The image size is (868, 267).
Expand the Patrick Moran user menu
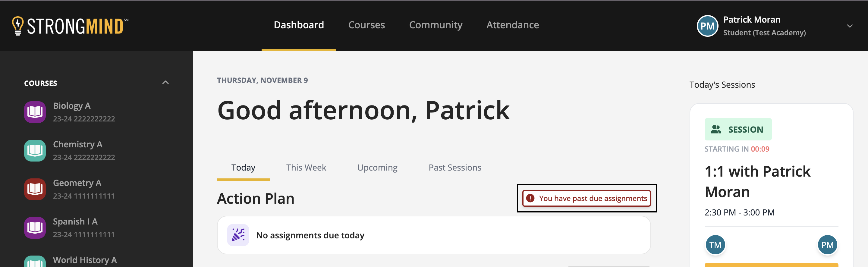[x=850, y=26]
